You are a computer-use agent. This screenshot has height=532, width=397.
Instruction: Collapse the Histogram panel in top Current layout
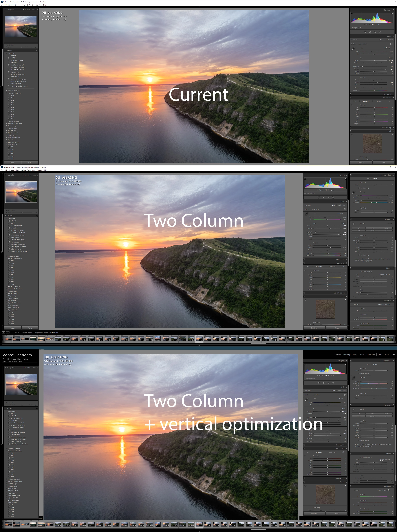tap(393, 10)
